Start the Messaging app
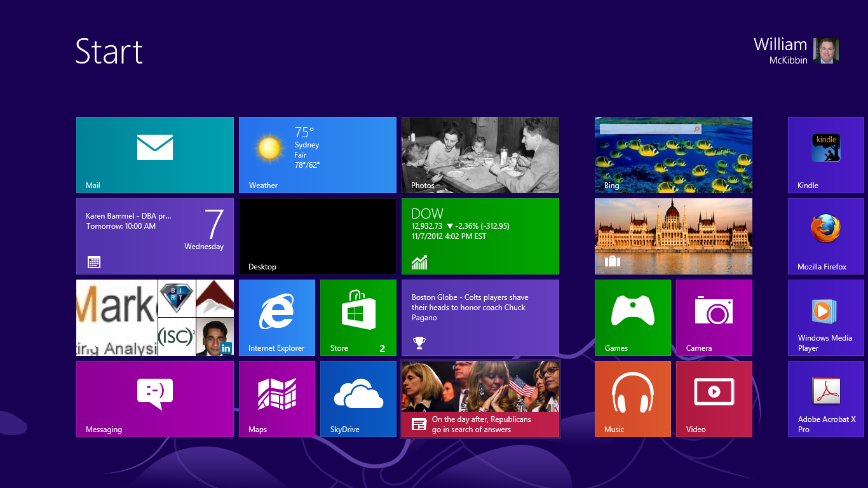This screenshot has width=868, height=488. coord(154,398)
